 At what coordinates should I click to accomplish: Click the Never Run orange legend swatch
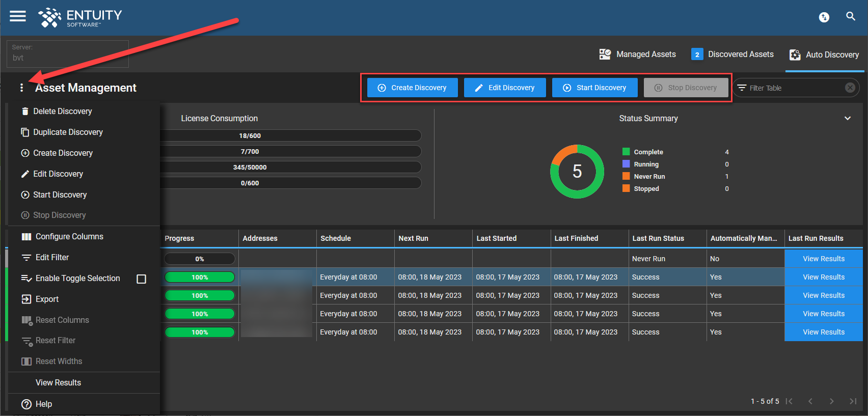(626, 176)
